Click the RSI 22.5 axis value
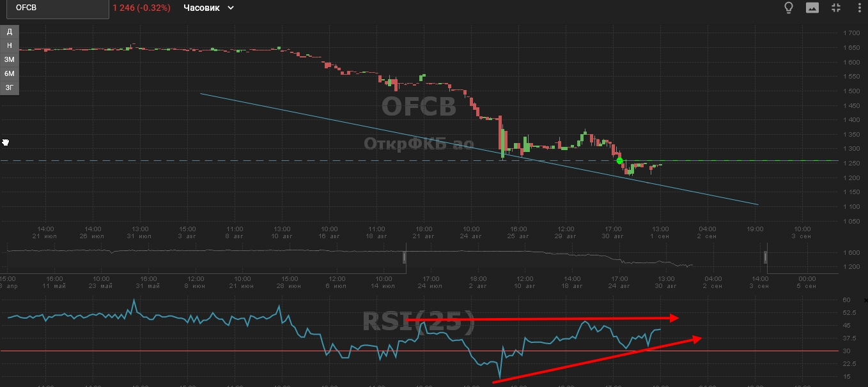This screenshot has width=868, height=387. click(850, 364)
